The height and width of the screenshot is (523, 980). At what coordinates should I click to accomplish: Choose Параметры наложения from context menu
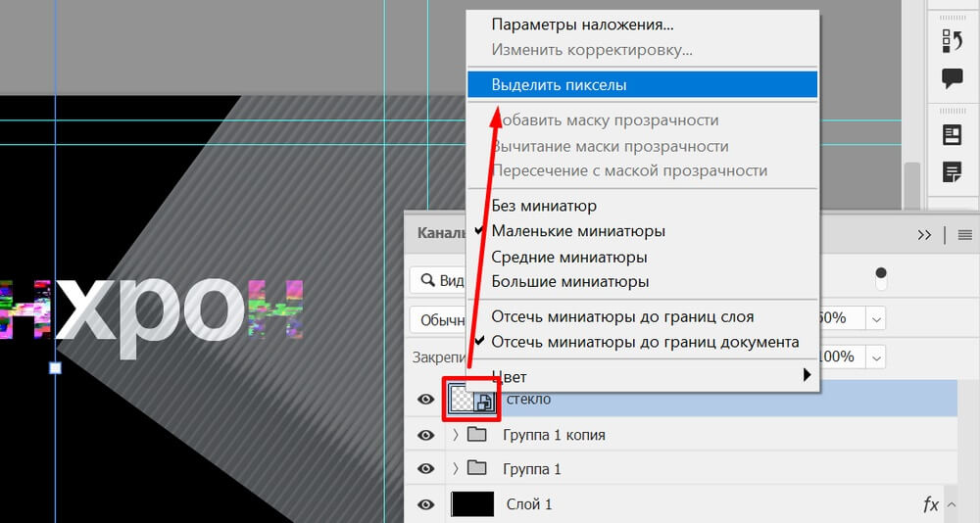pyautogui.click(x=582, y=25)
